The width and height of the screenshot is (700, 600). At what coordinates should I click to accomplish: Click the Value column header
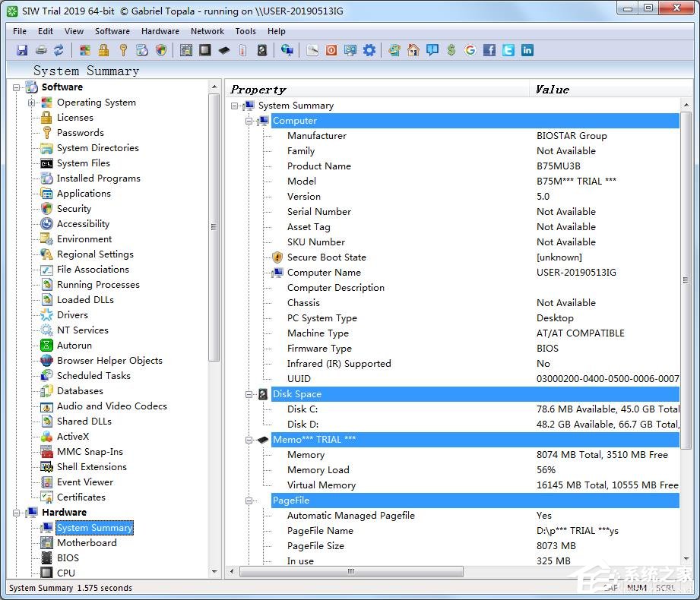pos(552,90)
